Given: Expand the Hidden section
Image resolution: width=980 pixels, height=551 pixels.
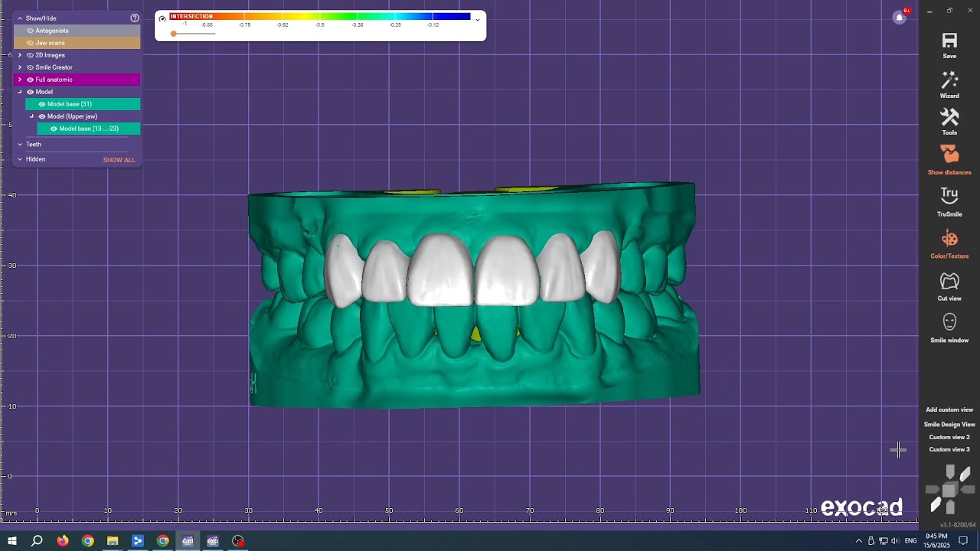Looking at the screenshot, I should tap(20, 159).
